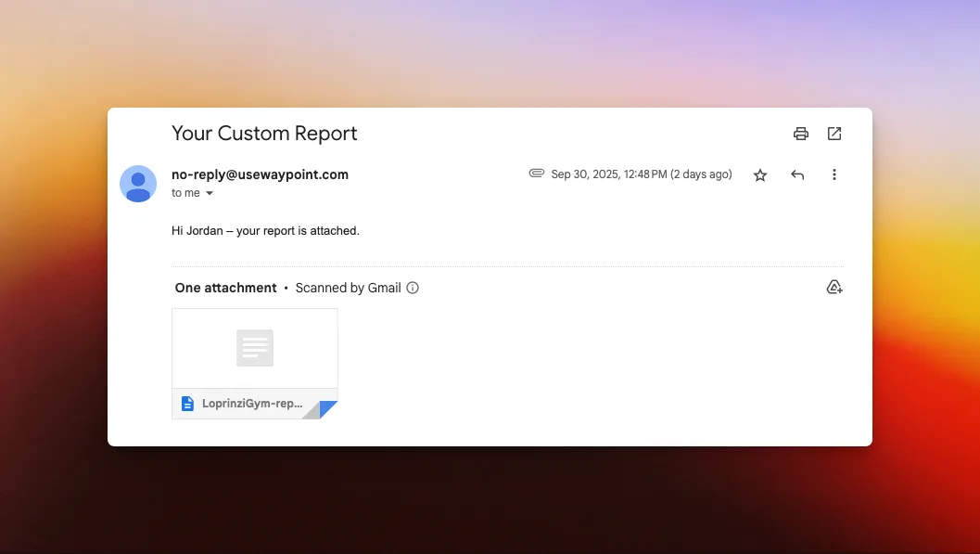
Task: Click the "Your Custom Report" subject line
Action: pos(264,134)
